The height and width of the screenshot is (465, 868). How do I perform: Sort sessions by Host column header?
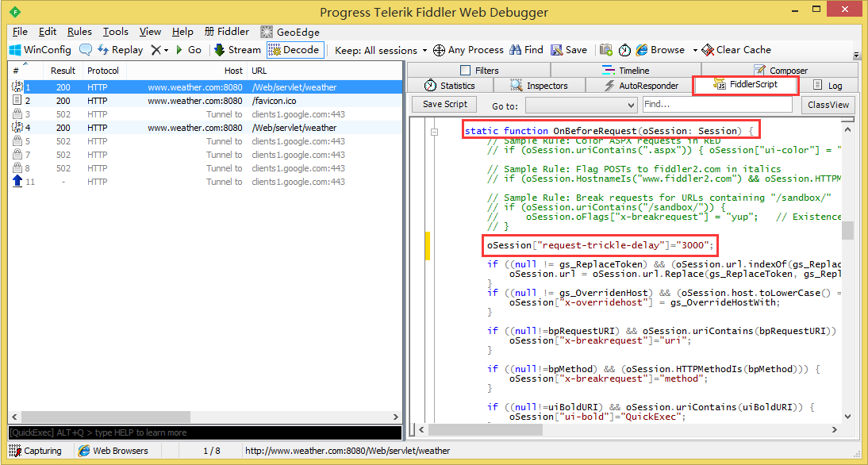187,71
